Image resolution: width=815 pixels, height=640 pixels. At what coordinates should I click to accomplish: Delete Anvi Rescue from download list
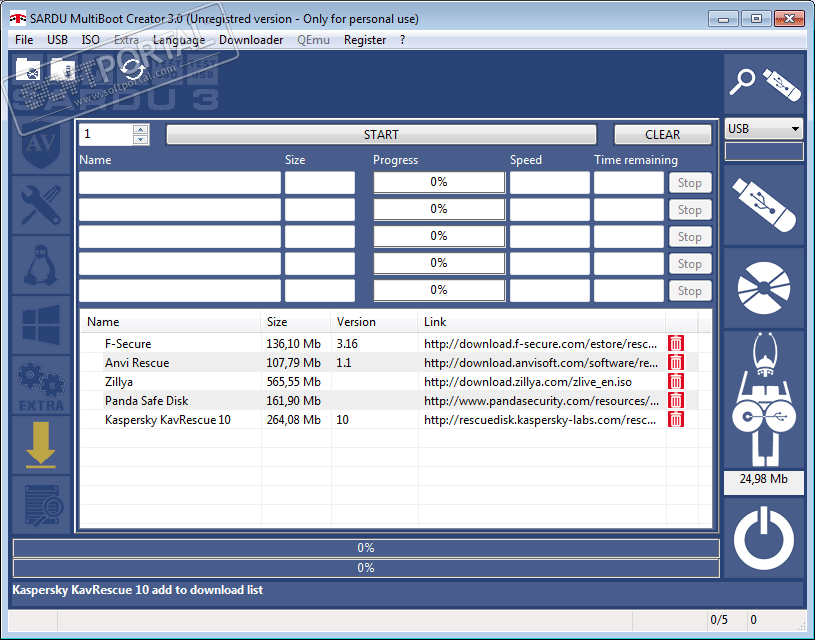click(x=676, y=362)
